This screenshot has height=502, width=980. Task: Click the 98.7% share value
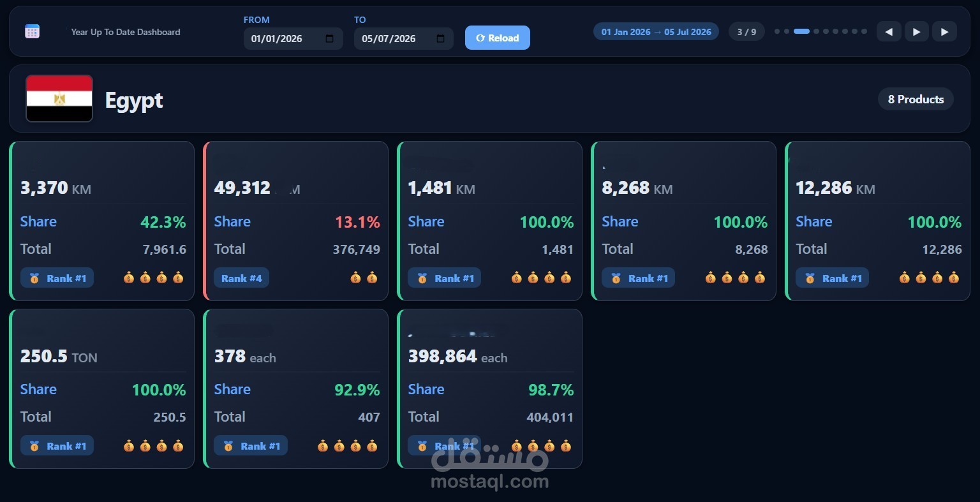click(x=551, y=390)
